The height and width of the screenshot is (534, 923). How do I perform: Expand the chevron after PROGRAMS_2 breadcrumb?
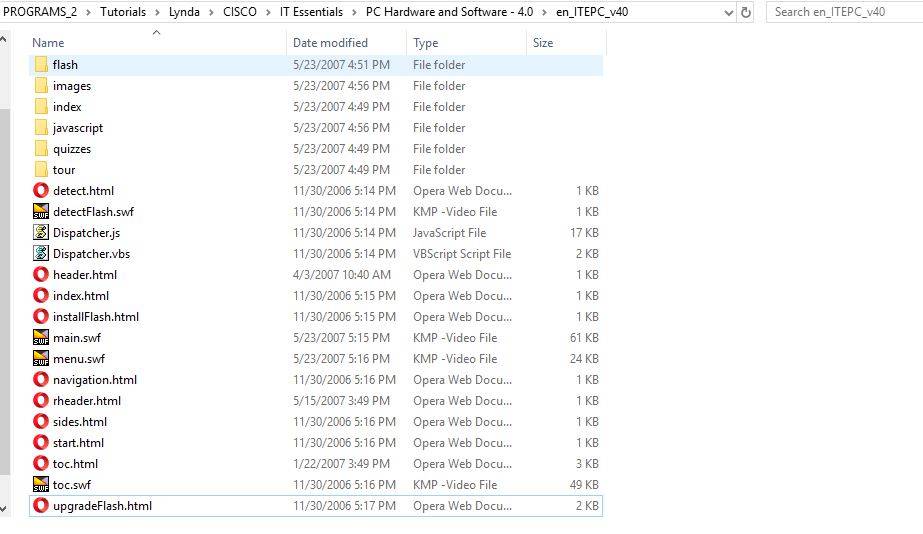tap(88, 12)
